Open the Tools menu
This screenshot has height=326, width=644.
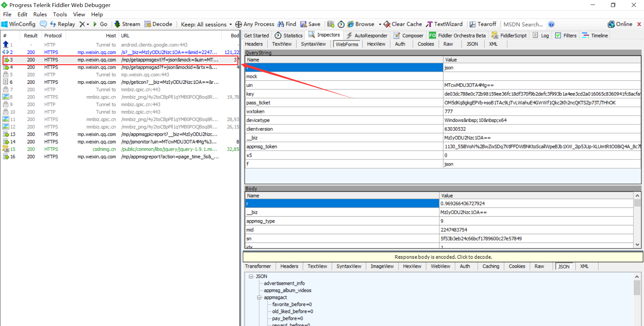(60, 14)
